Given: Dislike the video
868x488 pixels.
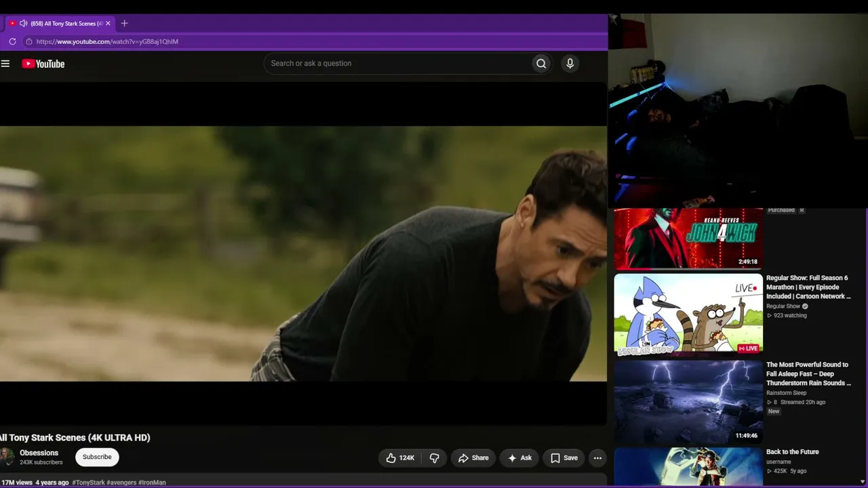Looking at the screenshot, I should coord(435,458).
